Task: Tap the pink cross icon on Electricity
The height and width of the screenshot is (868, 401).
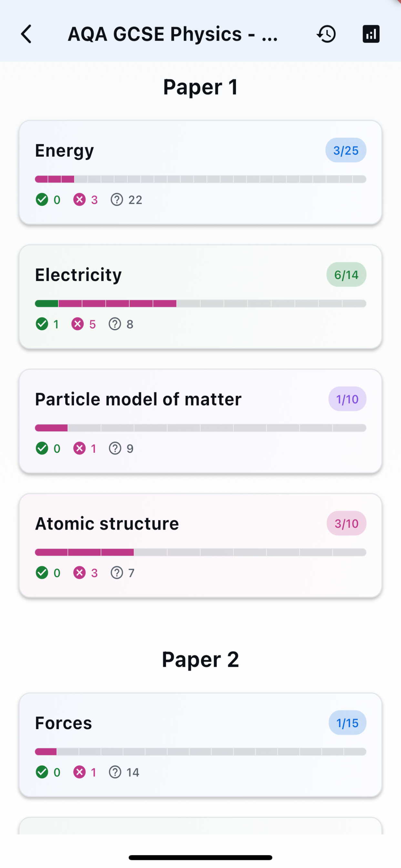Action: [x=78, y=324]
